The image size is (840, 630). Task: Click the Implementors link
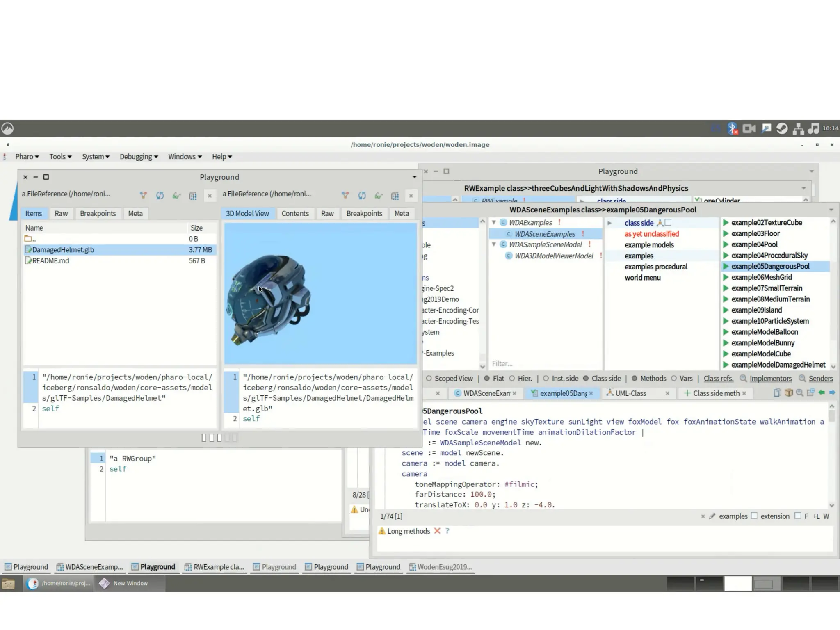770,379
